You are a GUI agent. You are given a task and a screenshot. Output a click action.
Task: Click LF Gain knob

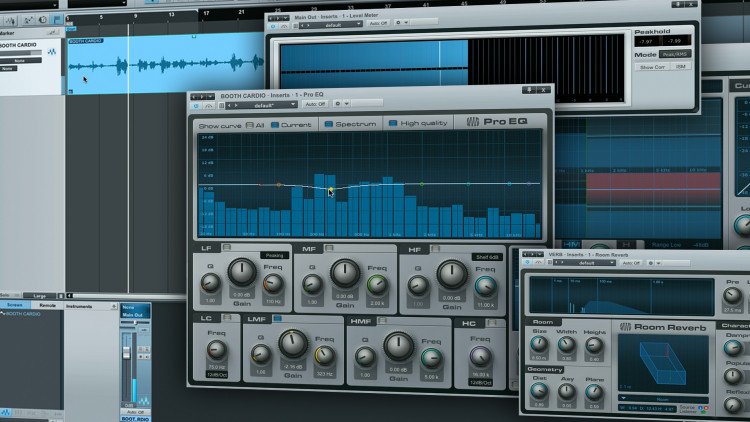[242, 272]
